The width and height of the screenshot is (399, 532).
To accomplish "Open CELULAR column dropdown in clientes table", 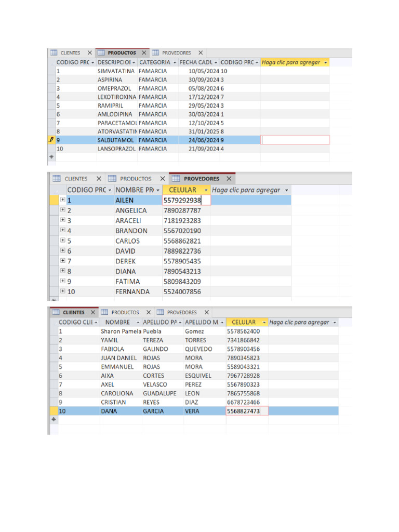I will [264, 323].
